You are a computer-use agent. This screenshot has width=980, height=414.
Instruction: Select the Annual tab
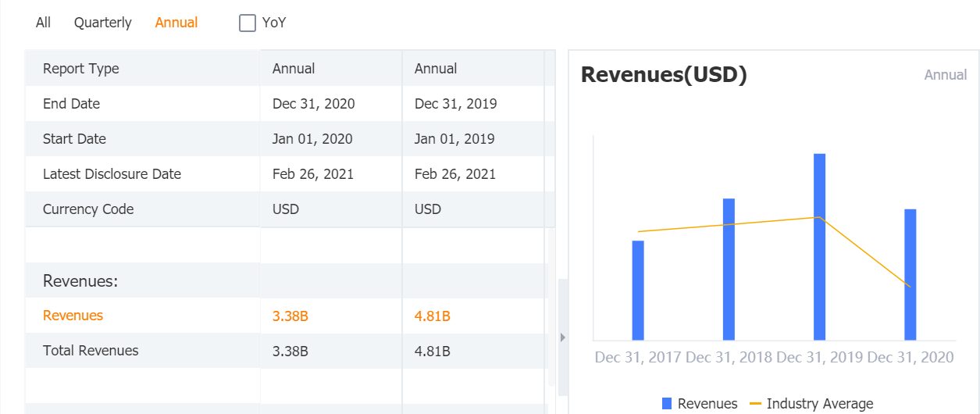click(x=176, y=23)
